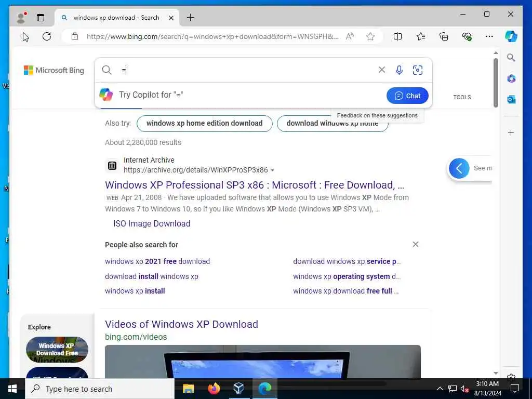Open Windows XP Professional SP3 x86 result

[255, 185]
